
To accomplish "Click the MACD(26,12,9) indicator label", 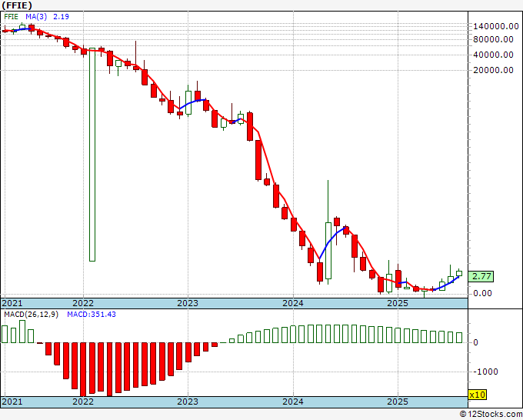I will click(x=31, y=315).
